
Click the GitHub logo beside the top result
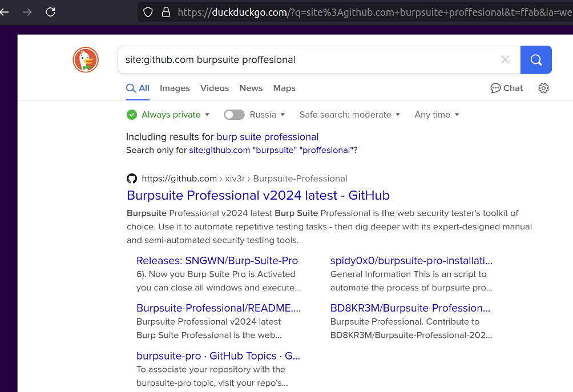131,178
